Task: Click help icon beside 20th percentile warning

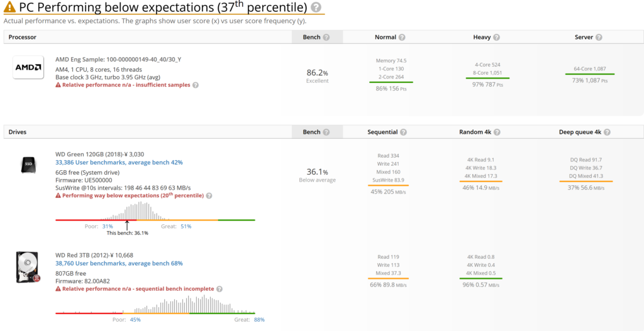Action: [209, 195]
